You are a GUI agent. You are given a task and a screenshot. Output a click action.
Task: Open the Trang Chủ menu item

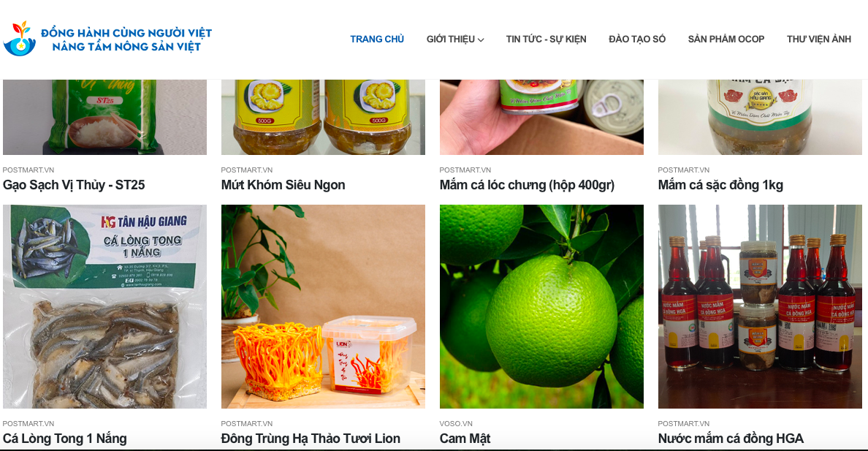(x=377, y=39)
